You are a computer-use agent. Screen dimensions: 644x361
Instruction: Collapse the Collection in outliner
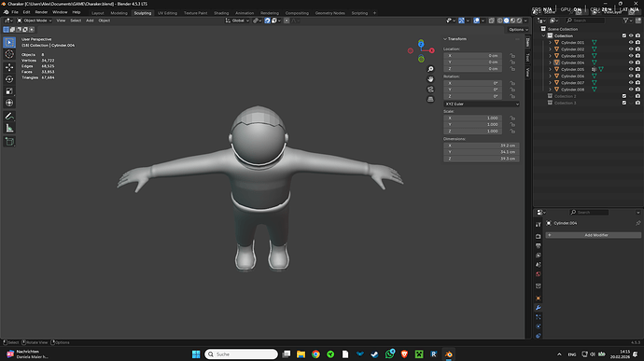tap(544, 35)
